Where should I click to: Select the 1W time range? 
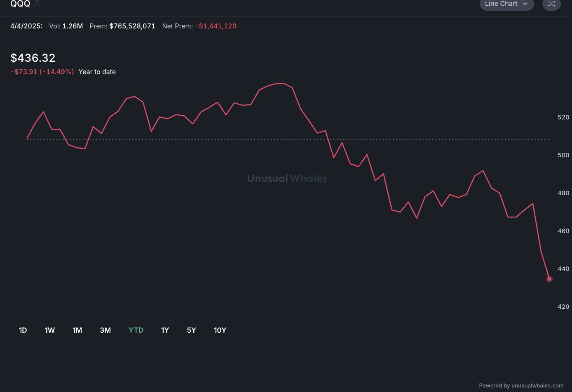pos(50,330)
